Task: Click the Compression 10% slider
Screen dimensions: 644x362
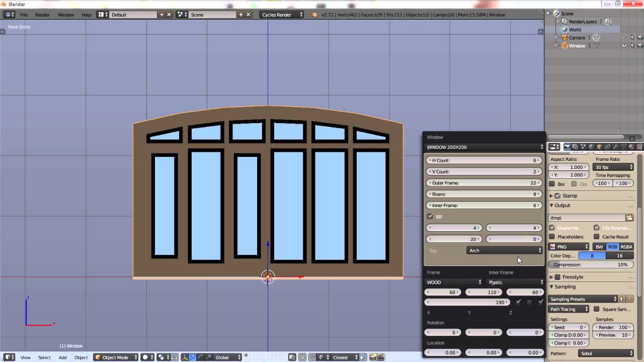Action: tap(591, 265)
